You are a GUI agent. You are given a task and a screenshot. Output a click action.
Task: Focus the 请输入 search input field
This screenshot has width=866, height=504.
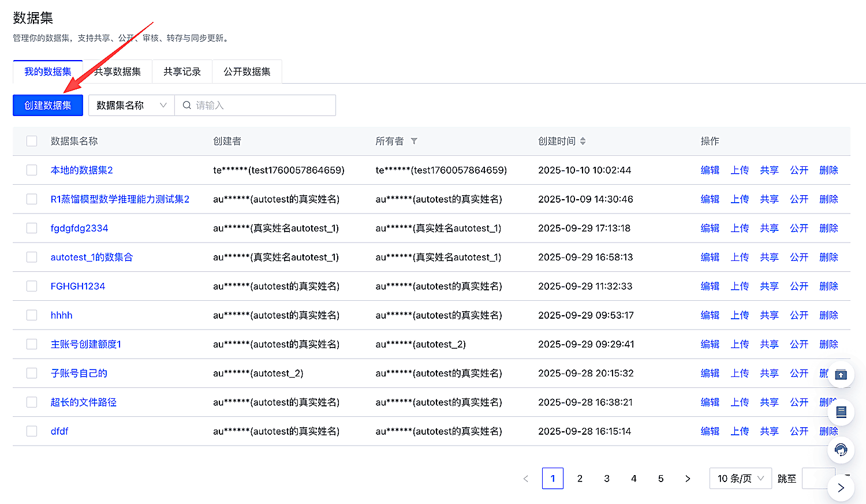pyautogui.click(x=255, y=105)
